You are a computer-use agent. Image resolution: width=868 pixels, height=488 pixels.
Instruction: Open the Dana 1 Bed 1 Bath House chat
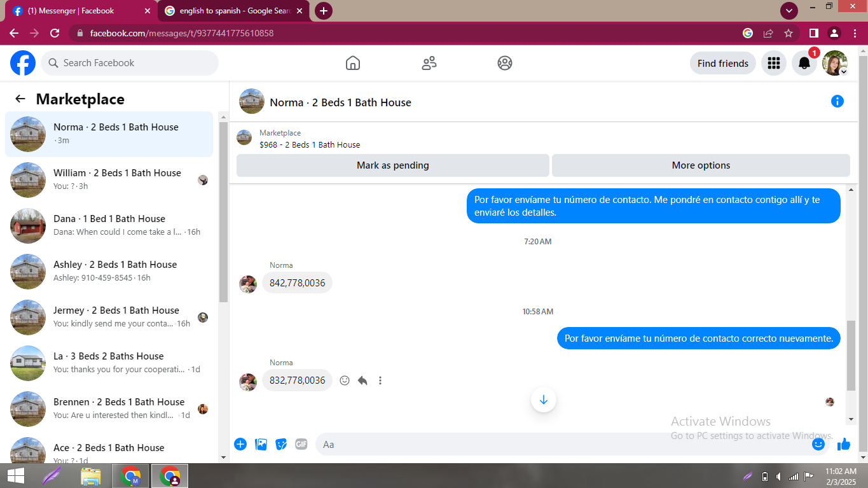click(109, 226)
